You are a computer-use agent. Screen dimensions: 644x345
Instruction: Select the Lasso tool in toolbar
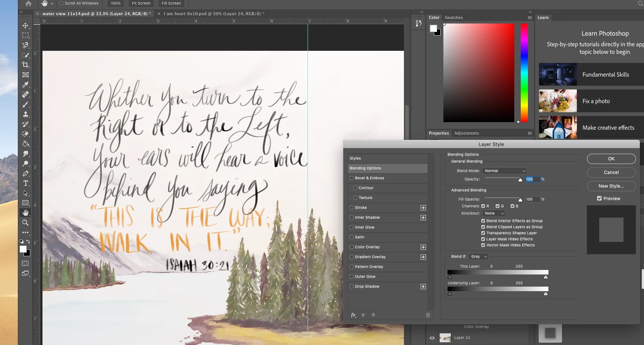[25, 45]
